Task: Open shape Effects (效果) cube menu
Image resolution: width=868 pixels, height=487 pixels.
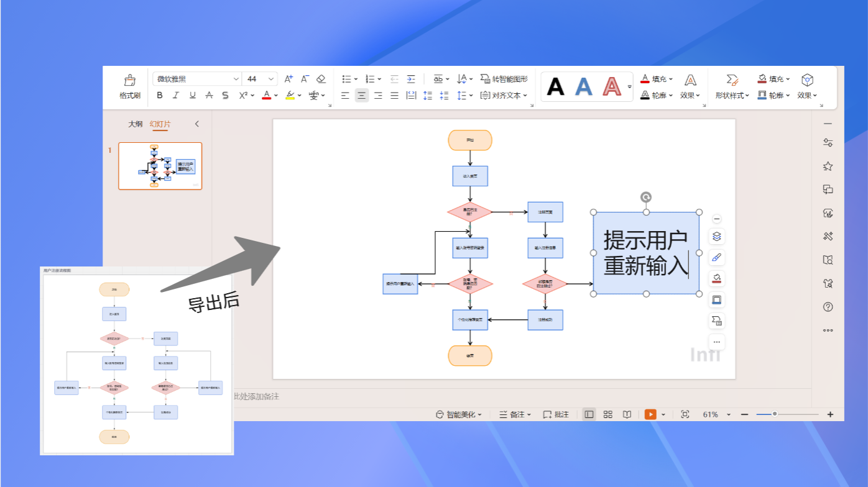Action: (x=807, y=86)
